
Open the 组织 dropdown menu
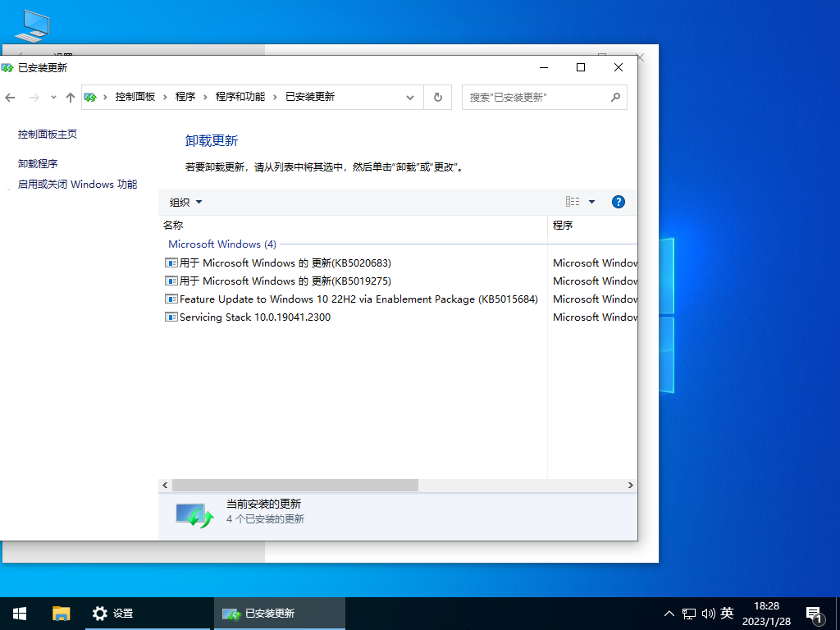pos(185,202)
